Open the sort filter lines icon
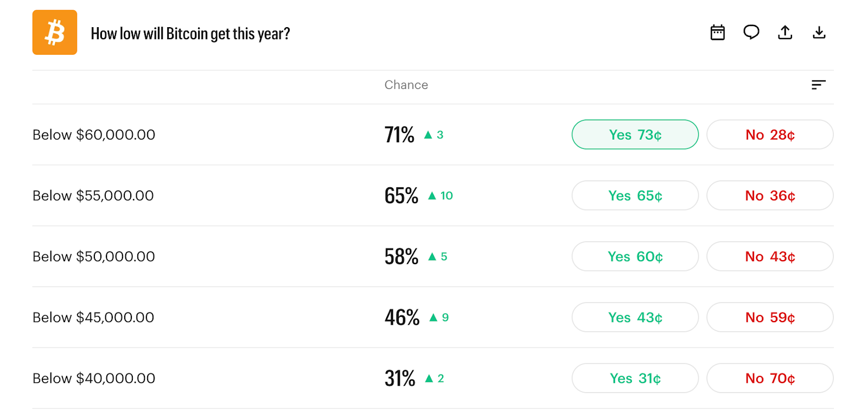The image size is (868, 416). 819,85
